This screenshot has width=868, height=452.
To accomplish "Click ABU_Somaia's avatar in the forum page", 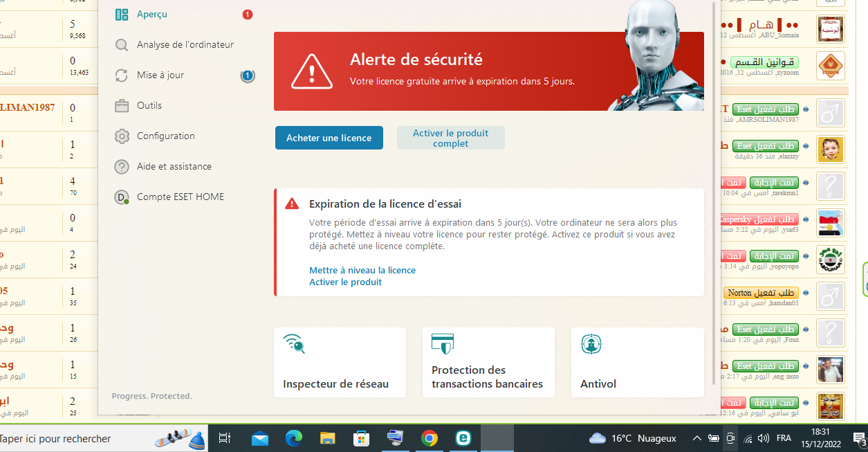I will pos(830,30).
